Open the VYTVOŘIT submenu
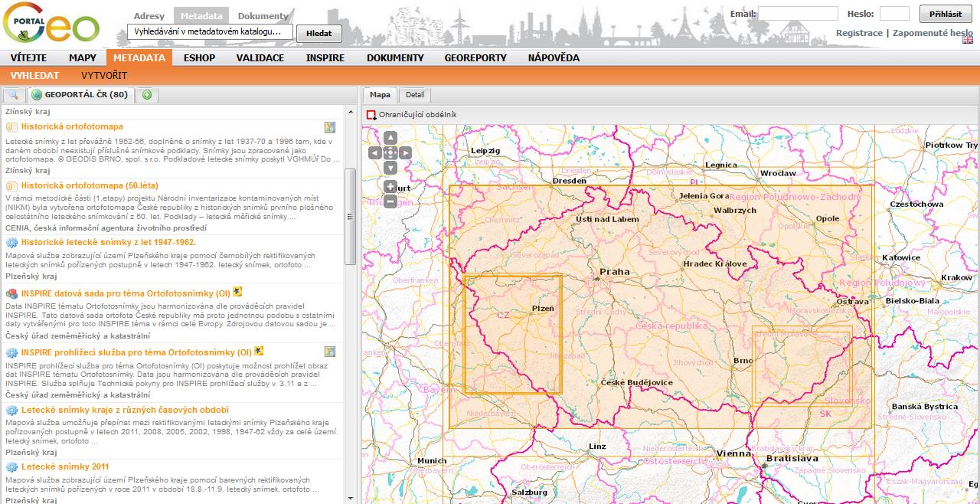The height and width of the screenshot is (504, 980). (104, 76)
